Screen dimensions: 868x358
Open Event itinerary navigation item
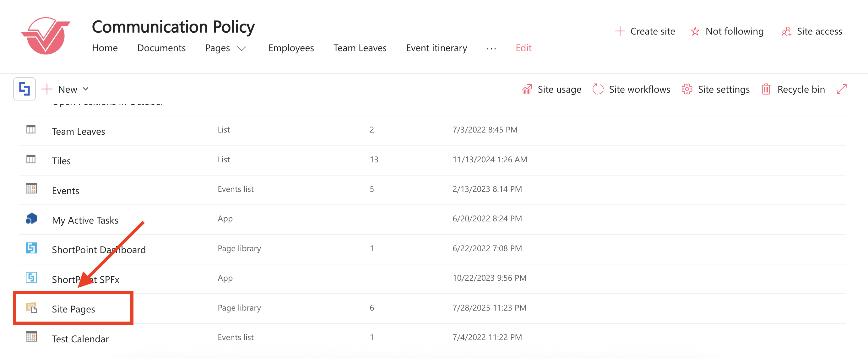pos(437,48)
